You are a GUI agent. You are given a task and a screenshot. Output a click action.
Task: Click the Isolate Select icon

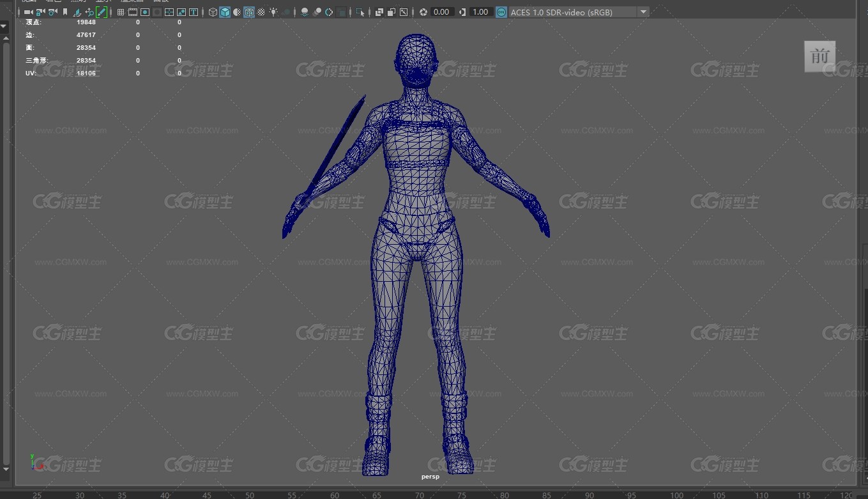click(x=360, y=12)
